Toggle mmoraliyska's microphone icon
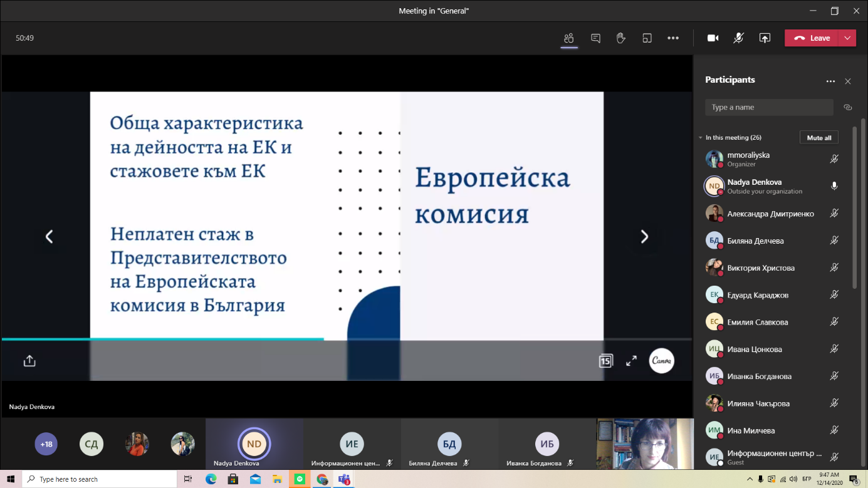 click(x=834, y=159)
